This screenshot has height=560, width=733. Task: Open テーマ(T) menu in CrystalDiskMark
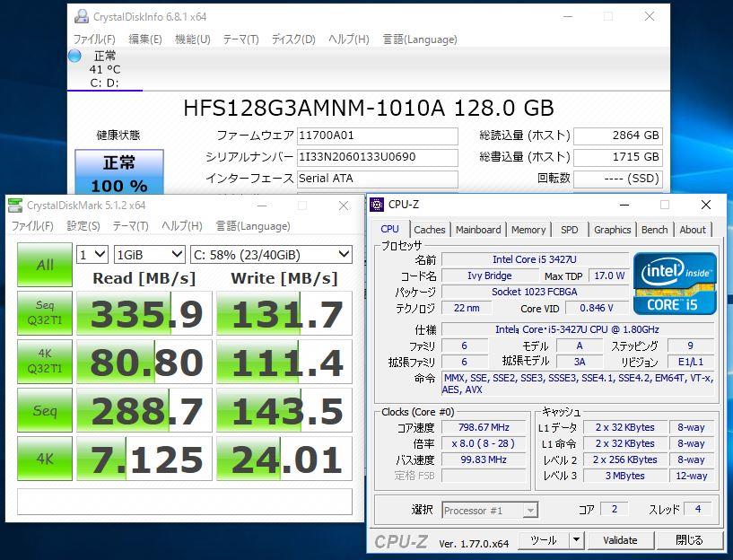tap(130, 226)
